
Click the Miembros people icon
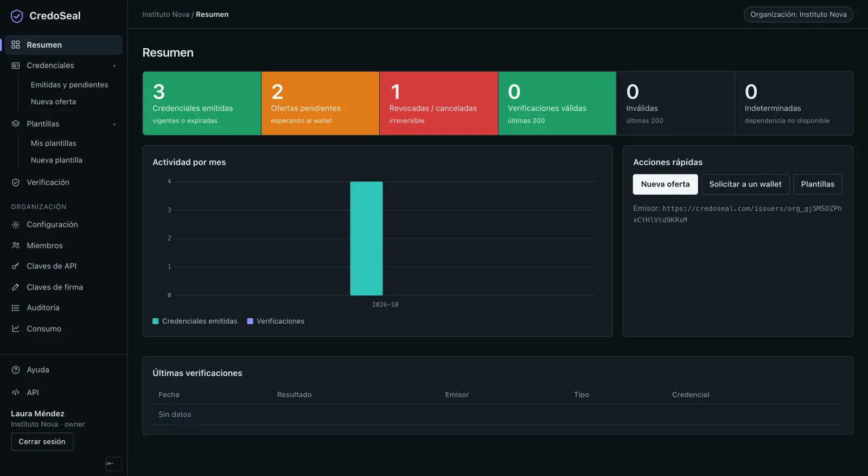[16, 246]
